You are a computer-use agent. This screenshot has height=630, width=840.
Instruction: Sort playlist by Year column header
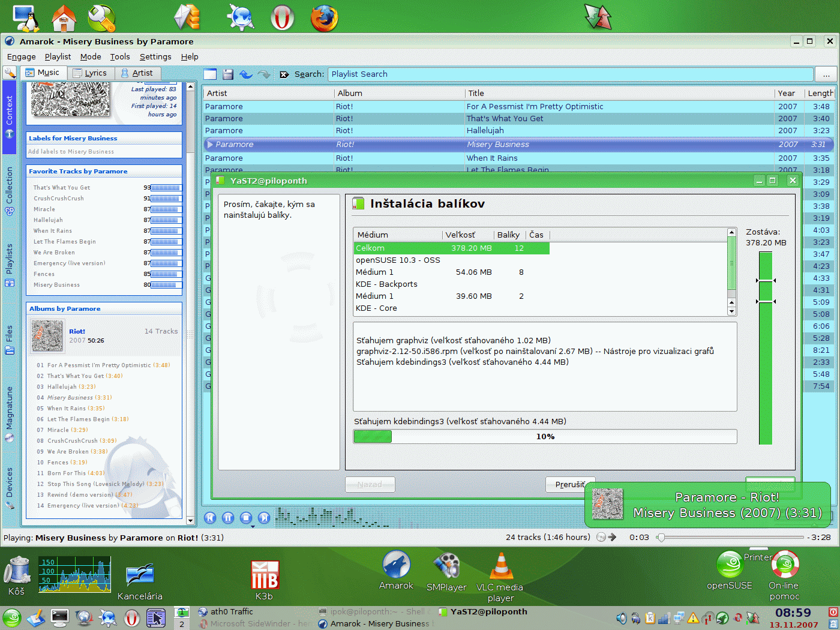pos(789,93)
